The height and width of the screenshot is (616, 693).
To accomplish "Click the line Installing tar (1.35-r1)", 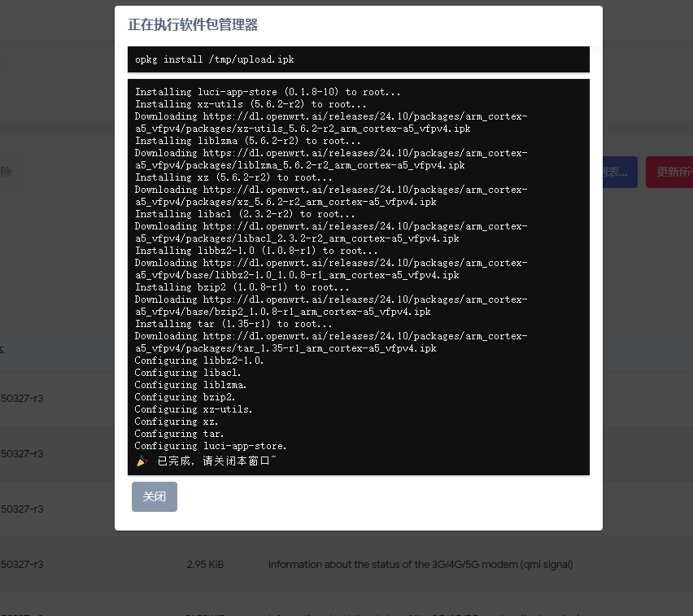I will click(233, 324).
